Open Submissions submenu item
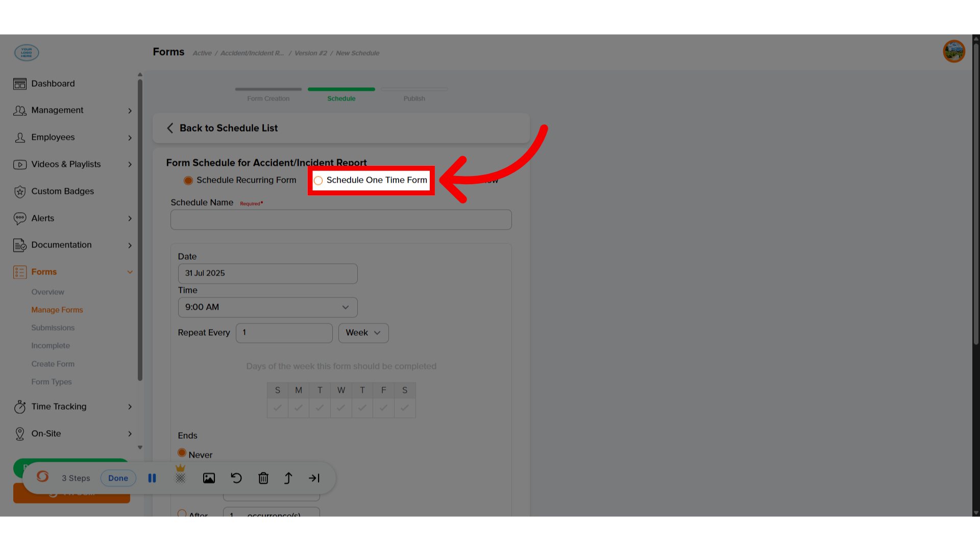 pyautogui.click(x=53, y=328)
